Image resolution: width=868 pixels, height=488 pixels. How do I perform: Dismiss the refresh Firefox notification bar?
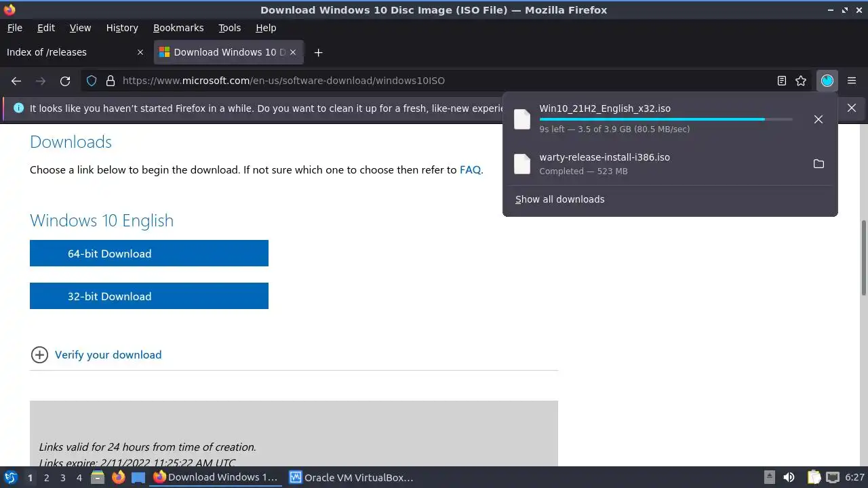coord(852,108)
